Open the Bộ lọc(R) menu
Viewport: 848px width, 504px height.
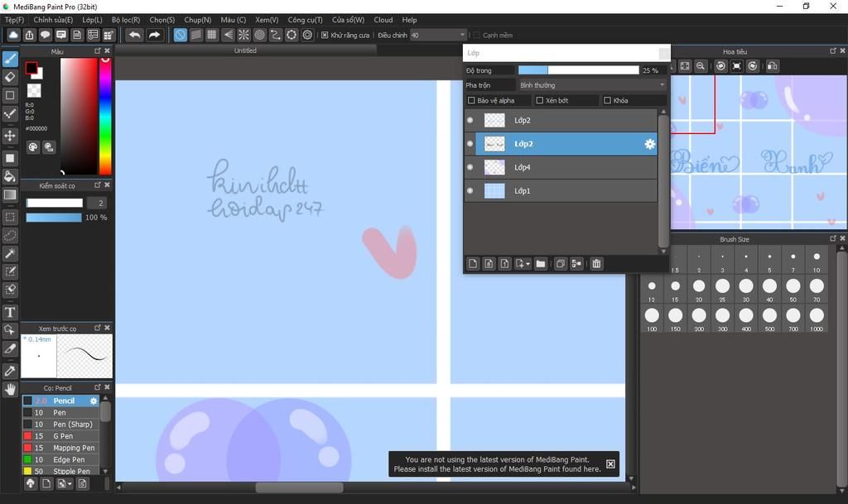[x=126, y=20]
